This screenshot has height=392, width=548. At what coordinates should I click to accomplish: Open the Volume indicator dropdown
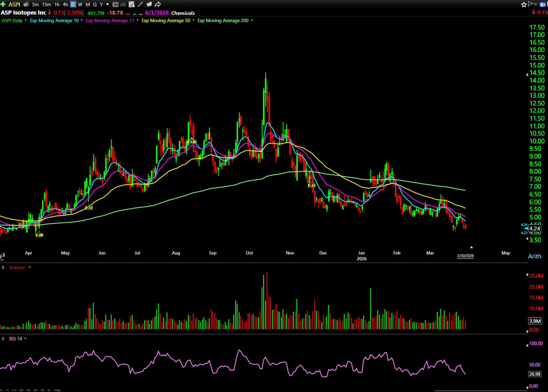click(30, 267)
